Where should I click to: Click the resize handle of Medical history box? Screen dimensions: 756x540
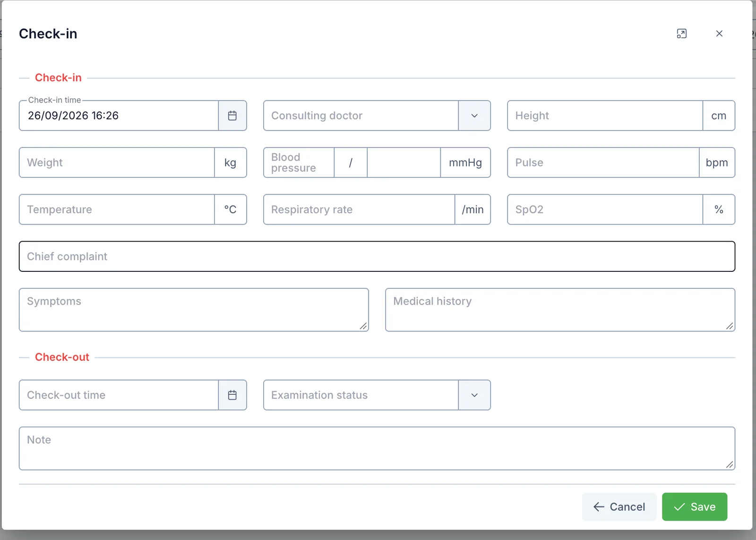coord(730,326)
